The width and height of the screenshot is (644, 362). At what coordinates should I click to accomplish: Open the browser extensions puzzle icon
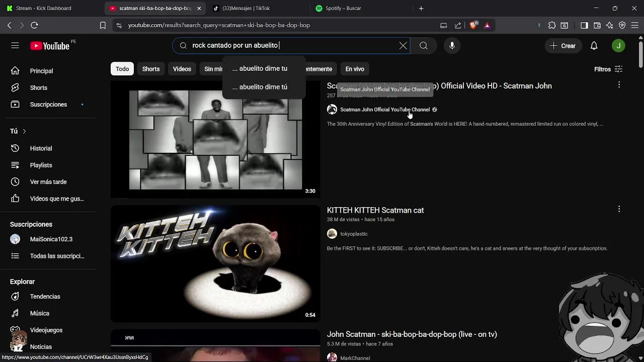pos(552,25)
